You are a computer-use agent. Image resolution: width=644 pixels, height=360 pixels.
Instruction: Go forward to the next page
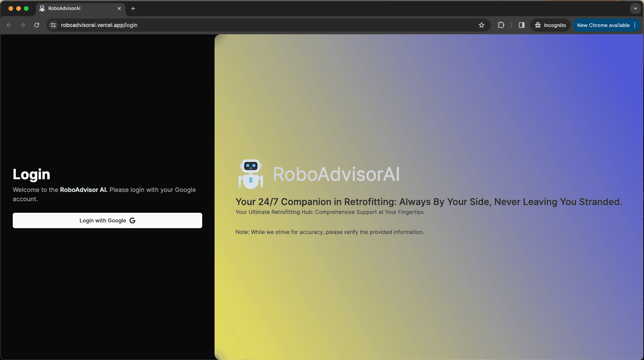point(23,25)
